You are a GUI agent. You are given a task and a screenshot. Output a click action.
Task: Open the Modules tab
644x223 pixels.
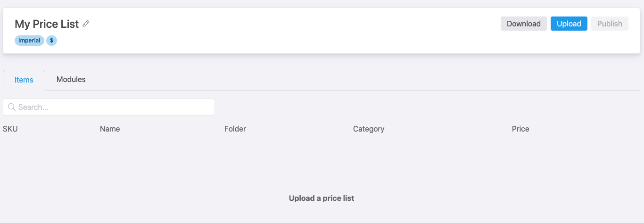coord(71,80)
